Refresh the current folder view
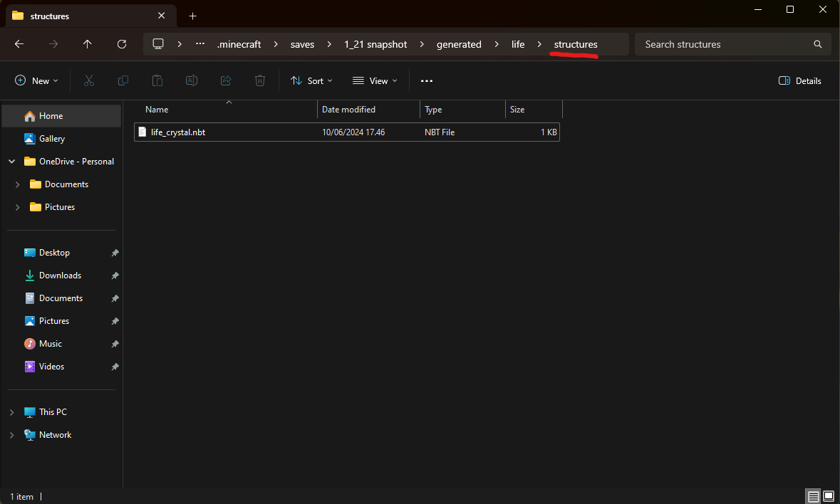Viewport: 840px width, 504px height. click(x=122, y=44)
